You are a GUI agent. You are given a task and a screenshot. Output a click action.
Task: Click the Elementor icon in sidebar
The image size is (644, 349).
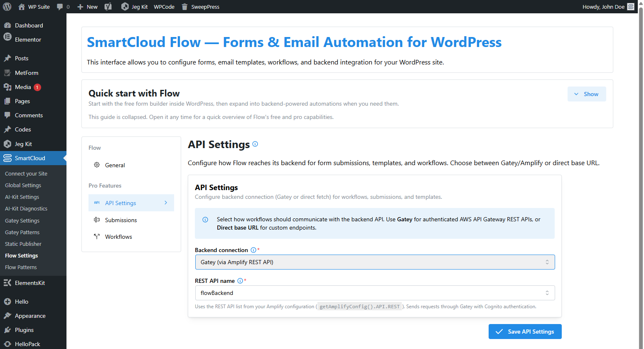point(7,37)
